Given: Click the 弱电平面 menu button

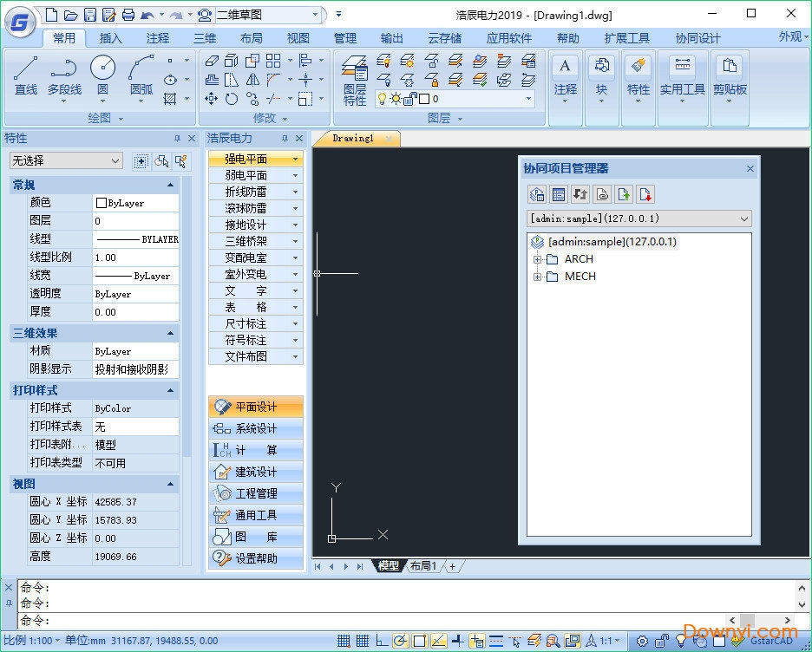Looking at the screenshot, I should click(256, 175).
